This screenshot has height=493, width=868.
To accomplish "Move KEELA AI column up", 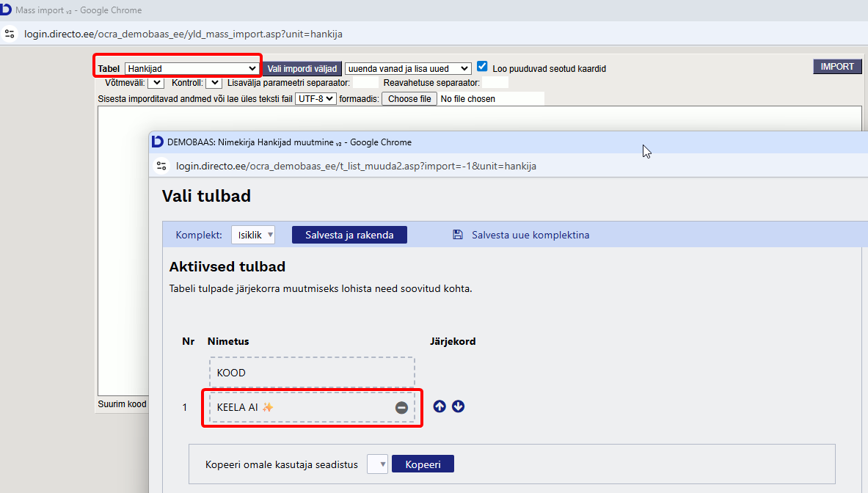I will coord(440,406).
